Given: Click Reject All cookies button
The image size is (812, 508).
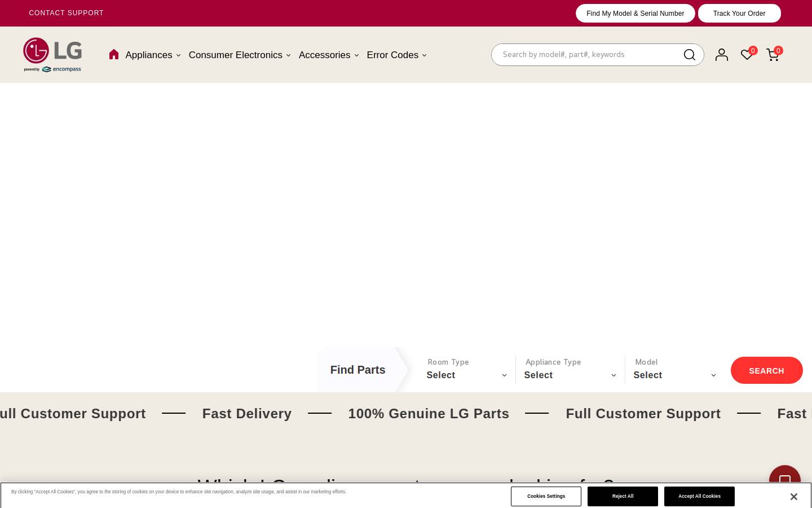Looking at the screenshot, I should coord(623,496).
